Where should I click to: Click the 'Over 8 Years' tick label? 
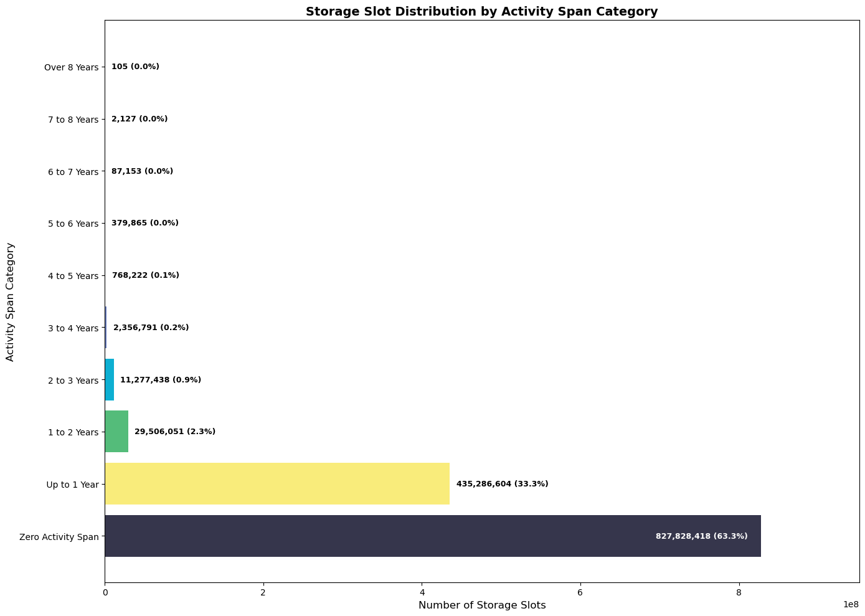(x=71, y=67)
